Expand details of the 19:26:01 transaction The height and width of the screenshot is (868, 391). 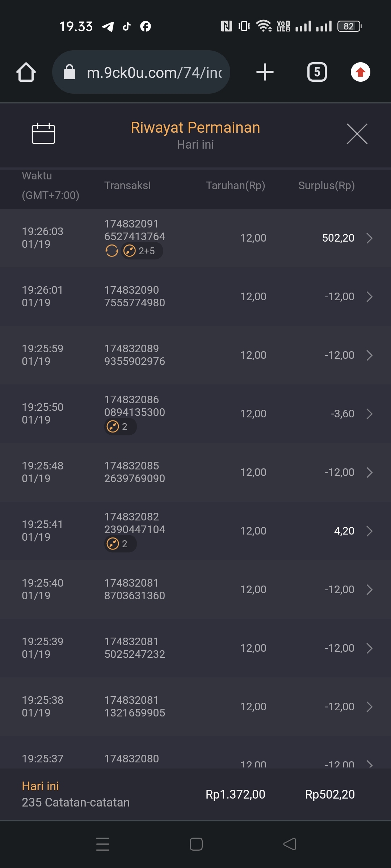369,297
